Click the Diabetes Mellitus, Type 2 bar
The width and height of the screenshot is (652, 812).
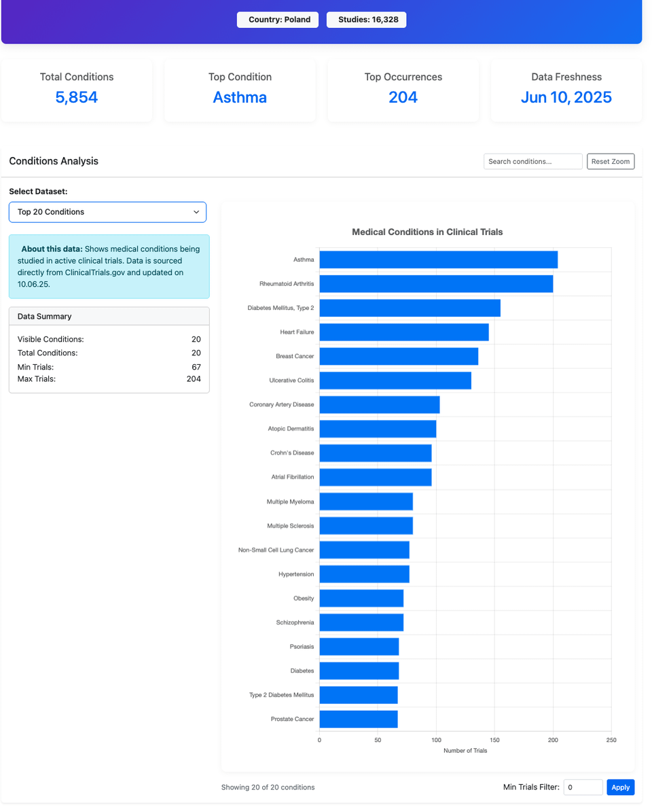coord(410,308)
